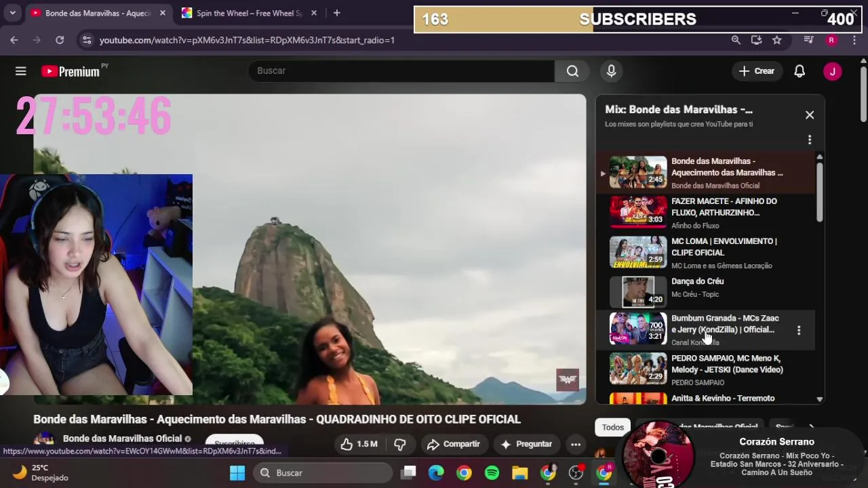The width and height of the screenshot is (868, 488).
Task: Open Bonde das Maravilhas Oficial channel link
Action: pyautogui.click(x=123, y=439)
